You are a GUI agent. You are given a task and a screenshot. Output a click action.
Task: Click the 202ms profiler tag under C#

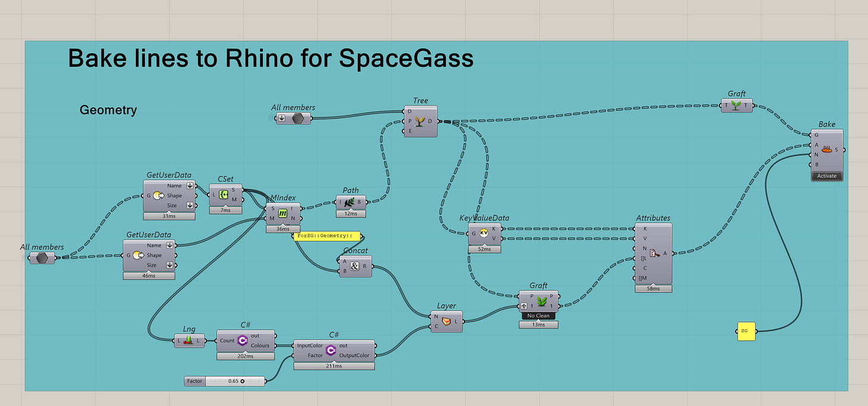tap(246, 356)
